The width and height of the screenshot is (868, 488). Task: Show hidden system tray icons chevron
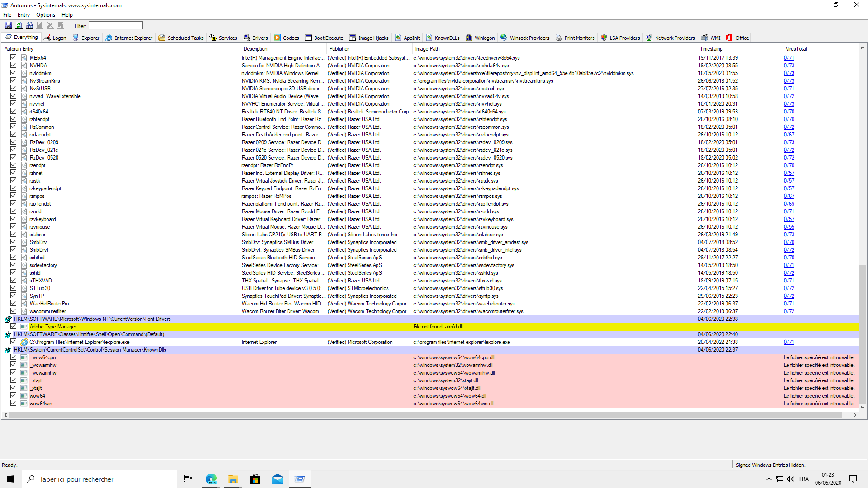pyautogui.click(x=769, y=479)
